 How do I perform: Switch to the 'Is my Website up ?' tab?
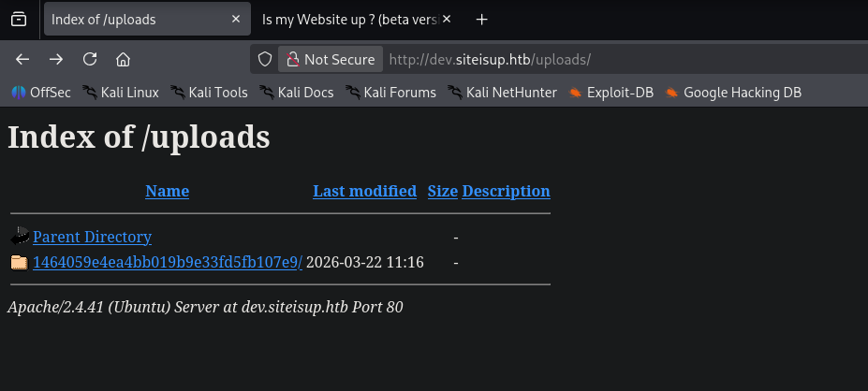(346, 20)
